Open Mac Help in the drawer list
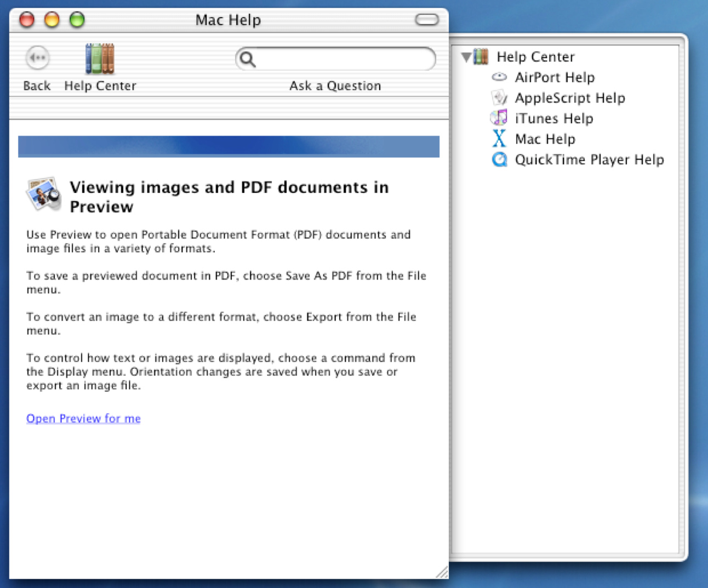Viewport: 708px width, 588px height. 545,139
